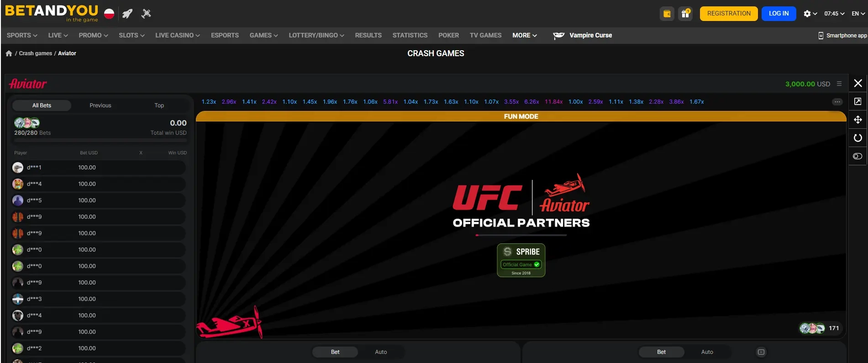The height and width of the screenshot is (363, 868).
Task: Expand the SPORTS menu
Action: [x=22, y=35]
